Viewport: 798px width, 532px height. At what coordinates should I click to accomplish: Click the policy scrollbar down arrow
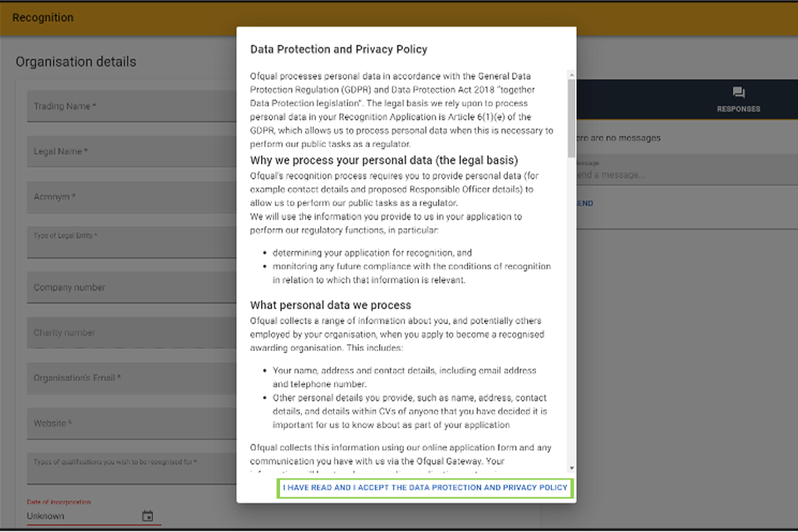[x=571, y=469]
